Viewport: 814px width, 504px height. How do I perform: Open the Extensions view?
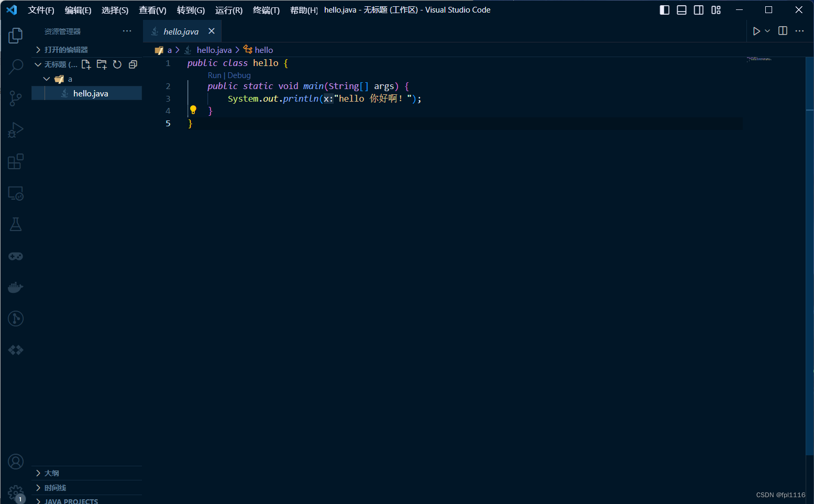15,161
